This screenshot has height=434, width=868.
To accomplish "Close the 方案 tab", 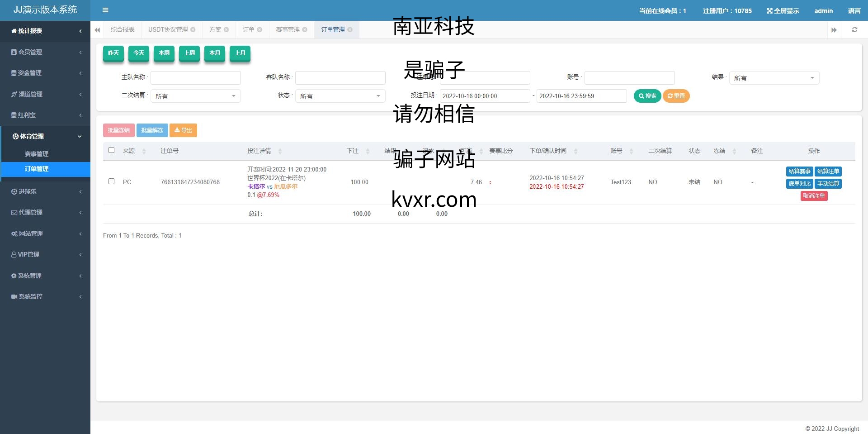I will (x=226, y=30).
